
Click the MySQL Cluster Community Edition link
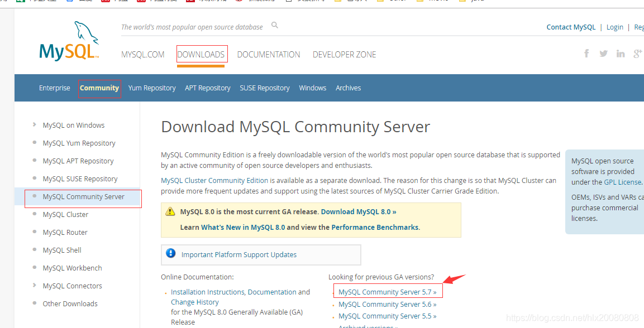[214, 180]
